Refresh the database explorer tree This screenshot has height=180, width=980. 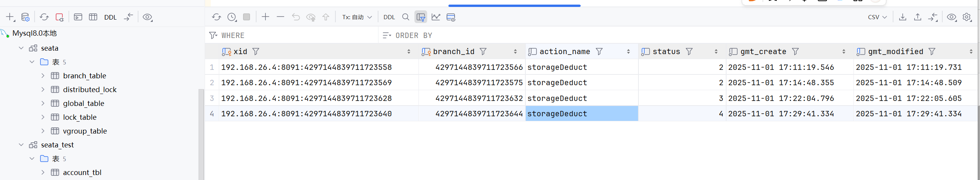click(44, 17)
